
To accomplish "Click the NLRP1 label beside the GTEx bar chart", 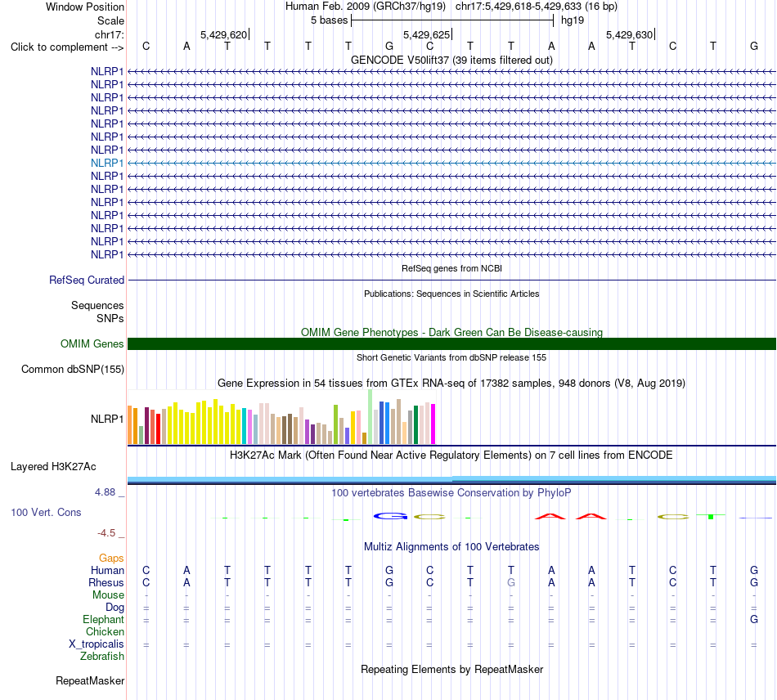I will (106, 420).
